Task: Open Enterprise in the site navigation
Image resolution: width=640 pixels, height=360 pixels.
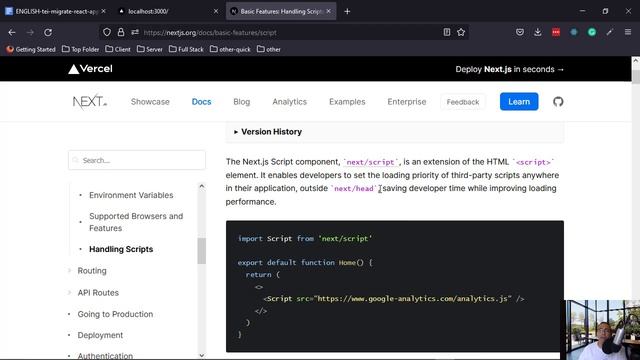Action: pos(407,102)
